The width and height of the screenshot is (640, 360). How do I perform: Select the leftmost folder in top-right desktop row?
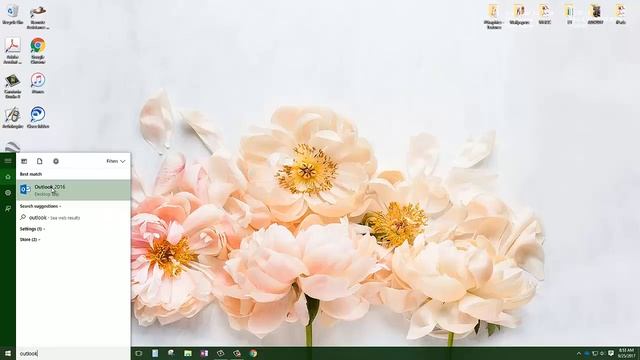(494, 16)
